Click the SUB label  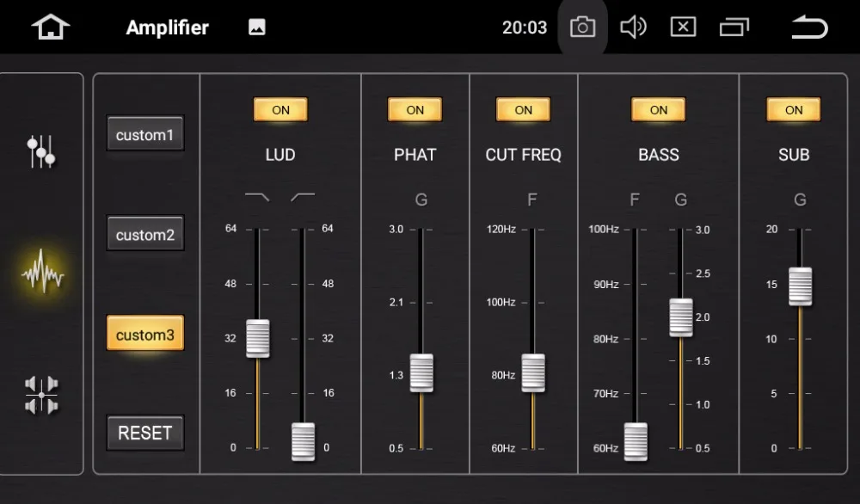pos(794,155)
